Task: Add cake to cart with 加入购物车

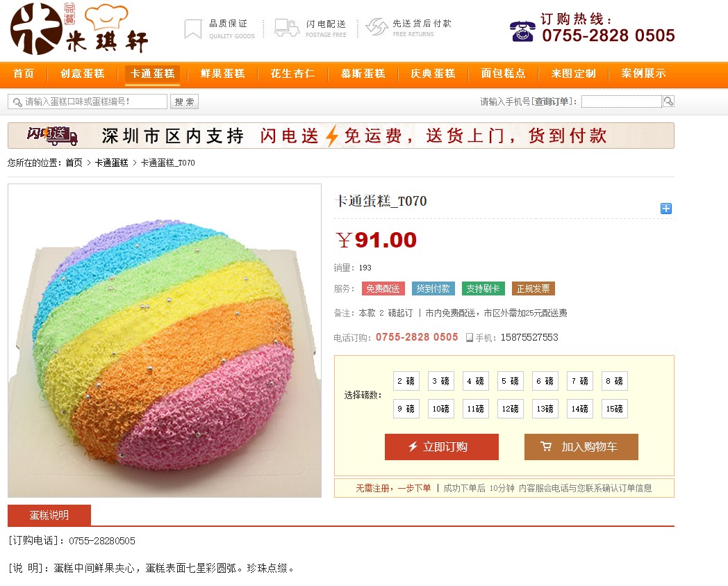Action: (x=581, y=447)
